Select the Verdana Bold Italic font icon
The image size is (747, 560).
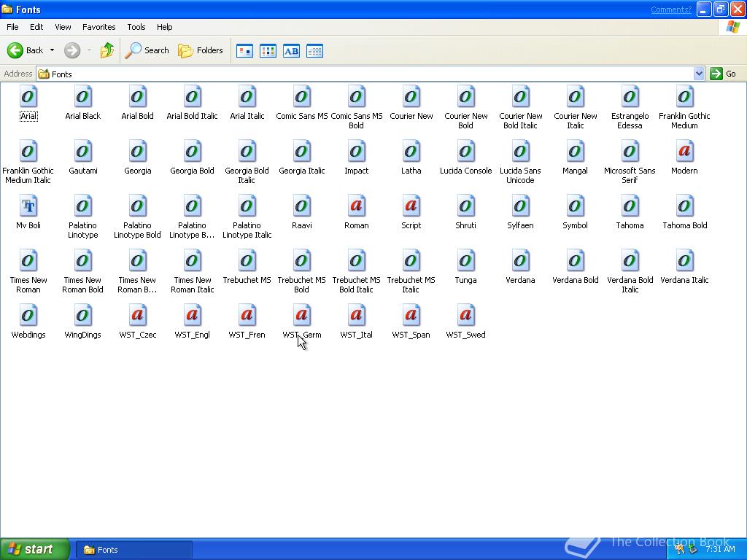(x=630, y=261)
